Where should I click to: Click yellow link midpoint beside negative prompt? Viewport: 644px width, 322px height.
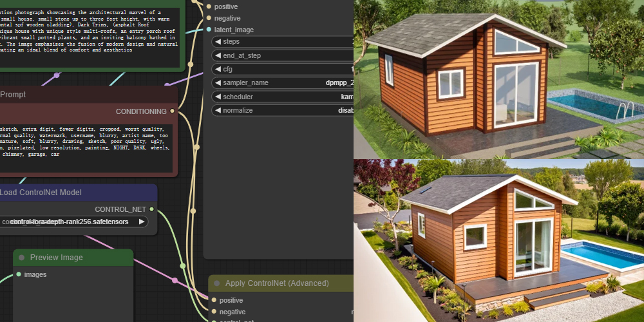pyautogui.click(x=196, y=147)
